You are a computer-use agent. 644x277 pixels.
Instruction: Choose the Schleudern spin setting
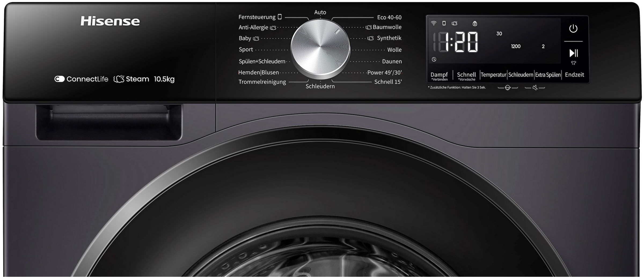click(x=521, y=75)
